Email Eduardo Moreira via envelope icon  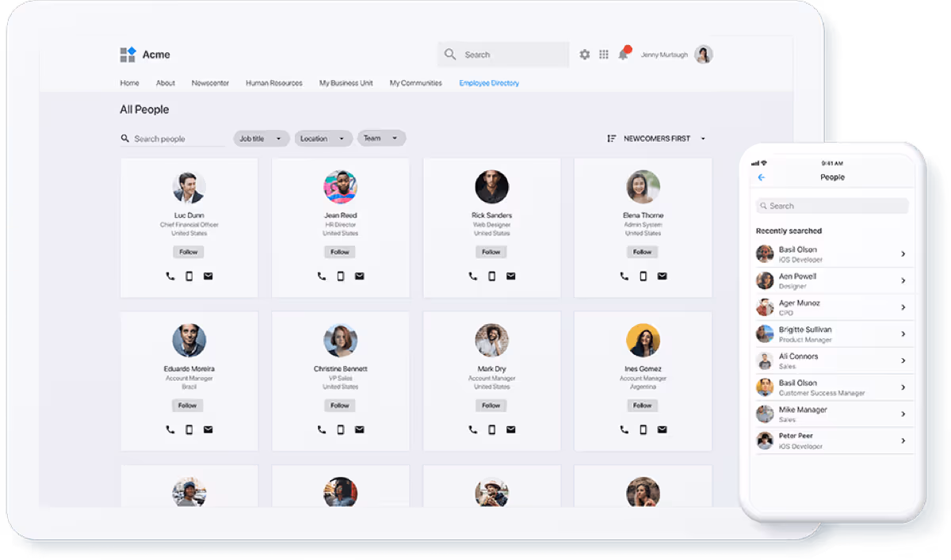(208, 430)
